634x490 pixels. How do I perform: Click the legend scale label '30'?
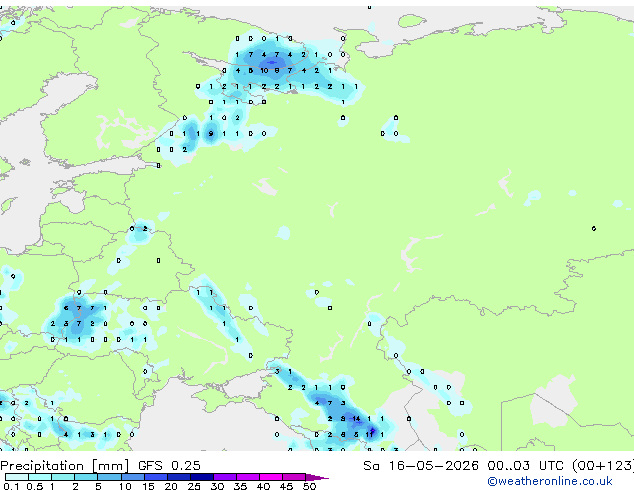click(x=217, y=486)
